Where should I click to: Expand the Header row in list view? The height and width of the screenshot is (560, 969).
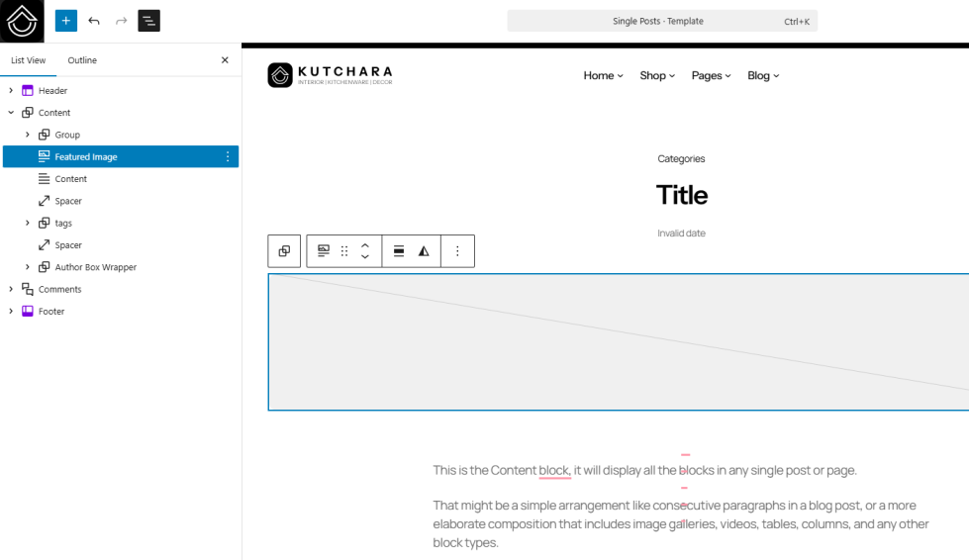(11, 90)
